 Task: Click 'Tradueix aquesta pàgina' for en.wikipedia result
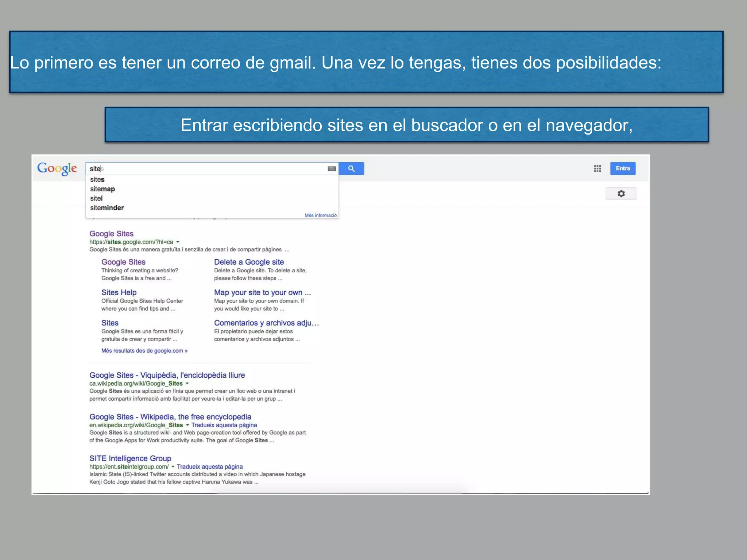(224, 425)
